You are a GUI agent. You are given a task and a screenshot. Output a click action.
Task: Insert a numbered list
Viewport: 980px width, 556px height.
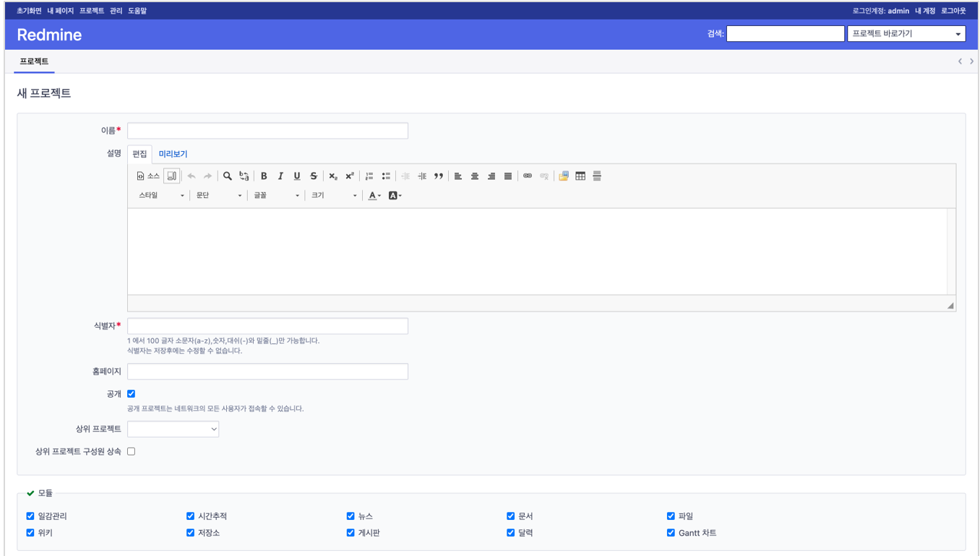369,176
